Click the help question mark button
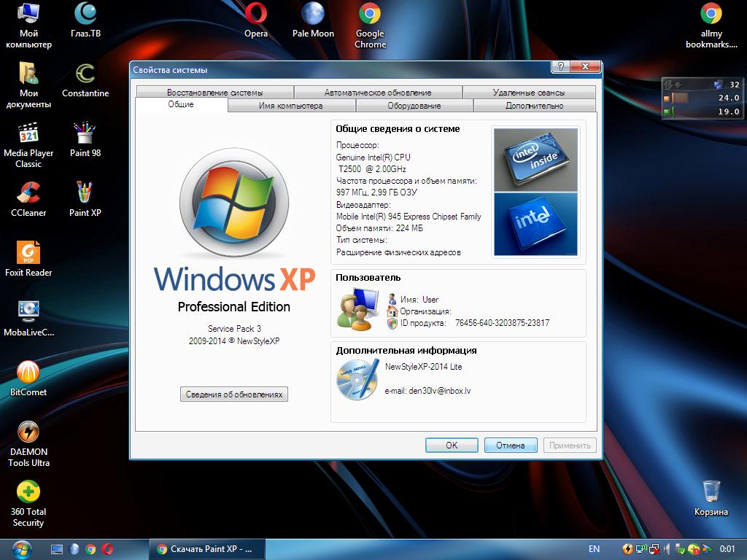Viewport: 747px width, 560px height. tap(561, 66)
